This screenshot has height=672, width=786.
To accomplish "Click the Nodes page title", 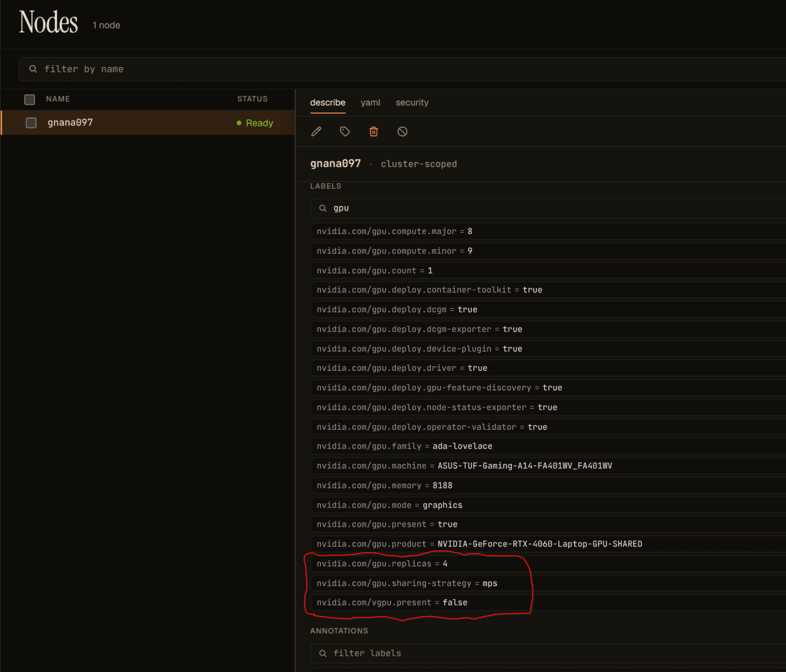I will [48, 21].
